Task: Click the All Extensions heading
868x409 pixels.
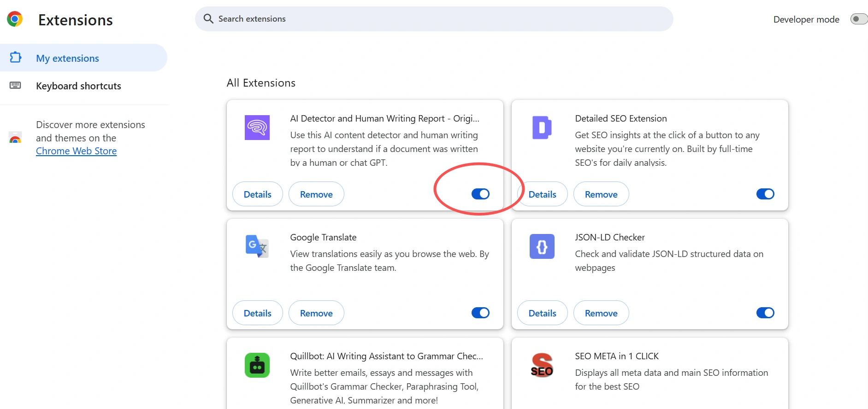Action: pyautogui.click(x=261, y=83)
